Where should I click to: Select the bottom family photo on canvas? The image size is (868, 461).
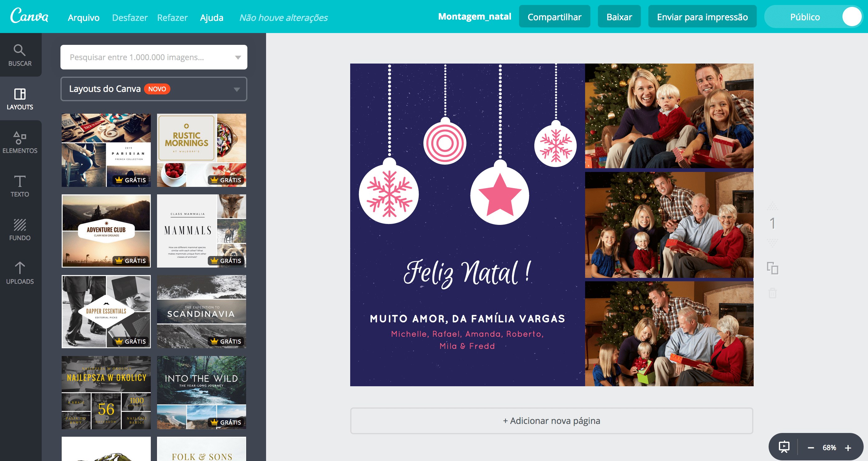pyautogui.click(x=669, y=334)
